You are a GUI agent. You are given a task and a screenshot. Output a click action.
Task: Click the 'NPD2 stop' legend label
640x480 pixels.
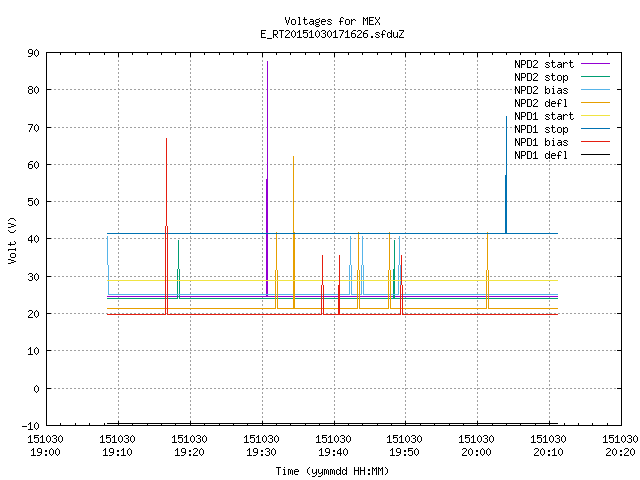(x=541, y=77)
